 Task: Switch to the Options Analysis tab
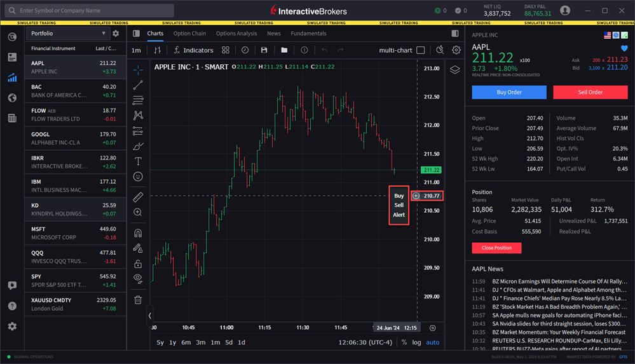pos(236,33)
